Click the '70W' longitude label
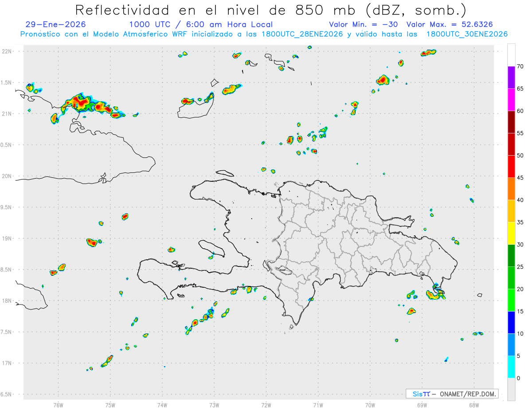The image size is (532, 411). pyautogui.click(x=370, y=405)
